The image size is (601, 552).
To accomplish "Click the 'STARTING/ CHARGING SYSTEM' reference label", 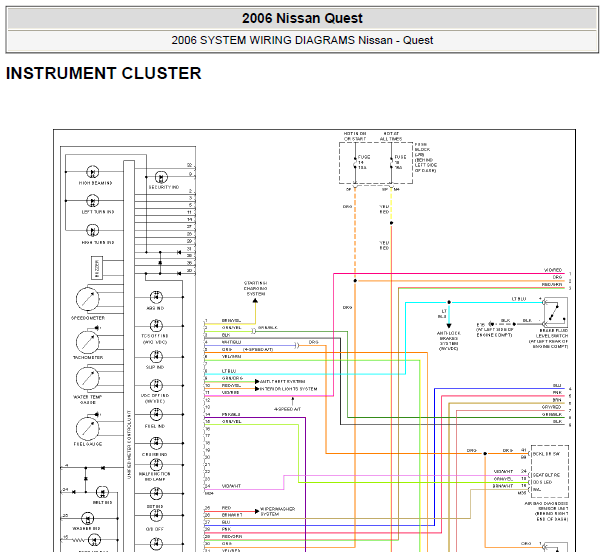I will pos(256,288).
